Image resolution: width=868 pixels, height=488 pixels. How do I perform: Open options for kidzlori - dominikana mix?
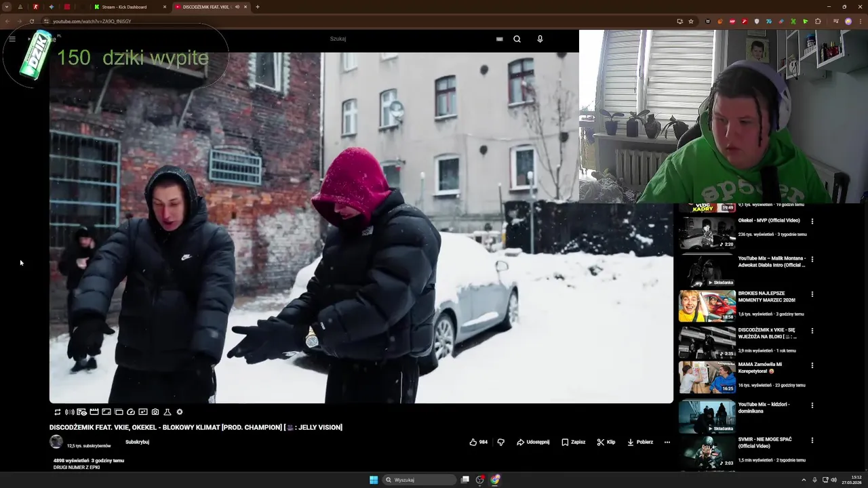point(812,405)
